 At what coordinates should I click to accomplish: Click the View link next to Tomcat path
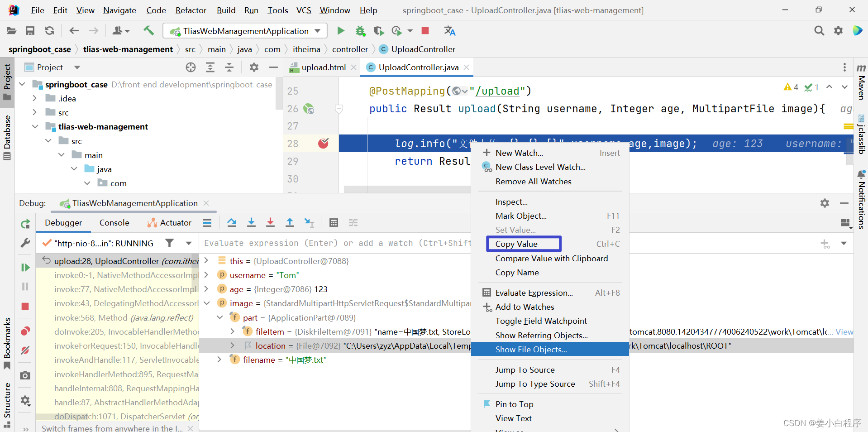[844, 331]
